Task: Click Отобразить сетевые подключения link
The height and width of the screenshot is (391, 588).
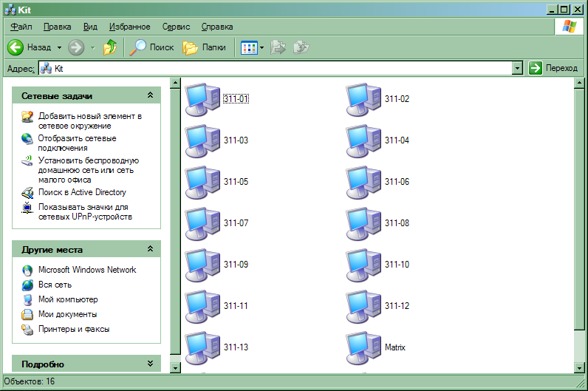Action: [x=78, y=143]
